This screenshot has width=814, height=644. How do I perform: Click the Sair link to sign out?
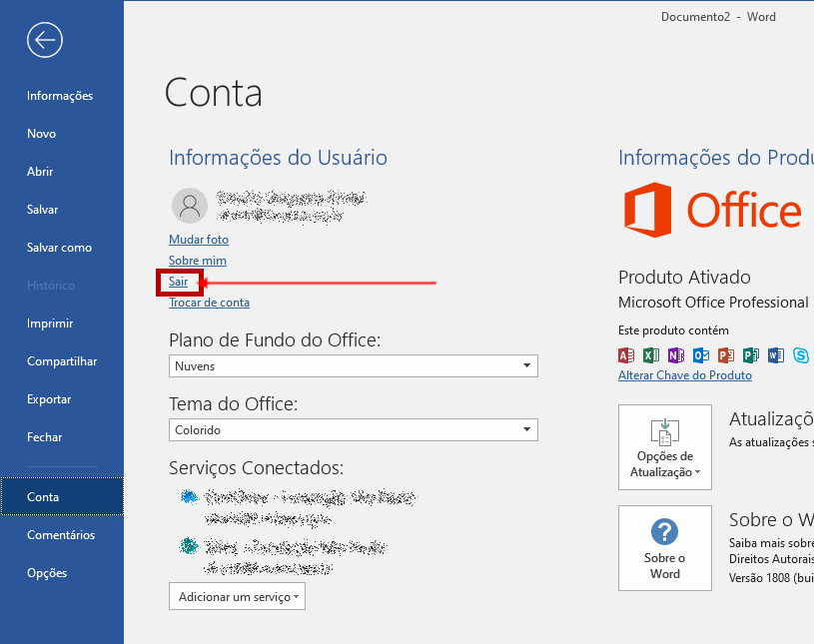[178, 282]
